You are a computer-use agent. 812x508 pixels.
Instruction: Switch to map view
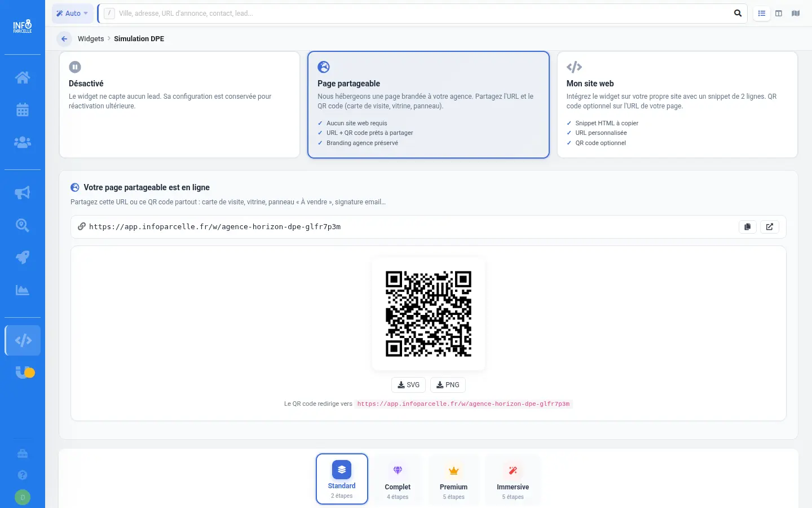click(796, 14)
